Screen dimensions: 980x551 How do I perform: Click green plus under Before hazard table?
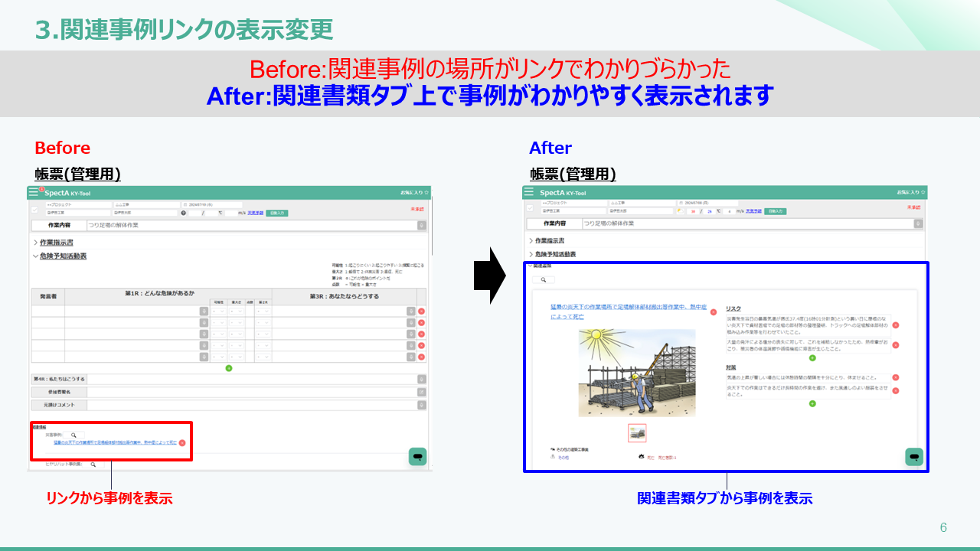tap(229, 369)
